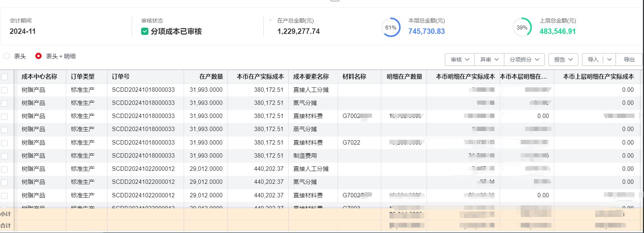Click the 上层总金额 value 483,546.91

coord(557,31)
